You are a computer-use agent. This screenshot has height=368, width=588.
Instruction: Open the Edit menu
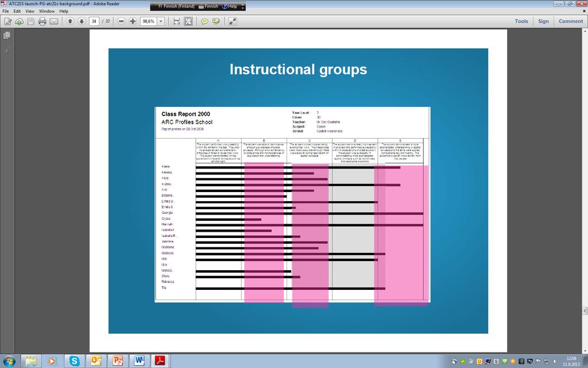point(17,11)
